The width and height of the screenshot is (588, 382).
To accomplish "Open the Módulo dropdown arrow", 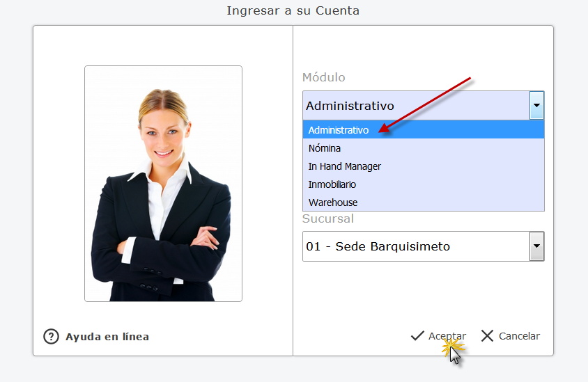I will (x=536, y=106).
